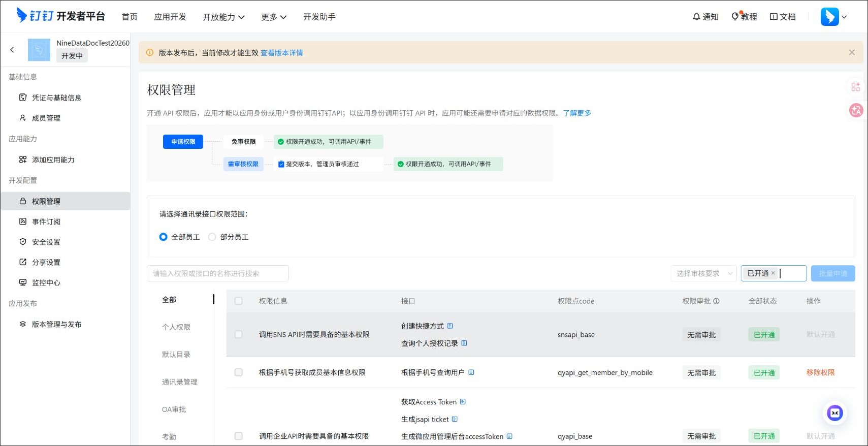868x446 pixels.
Task: Remove the 已开通 filter tag
Action: click(773, 273)
